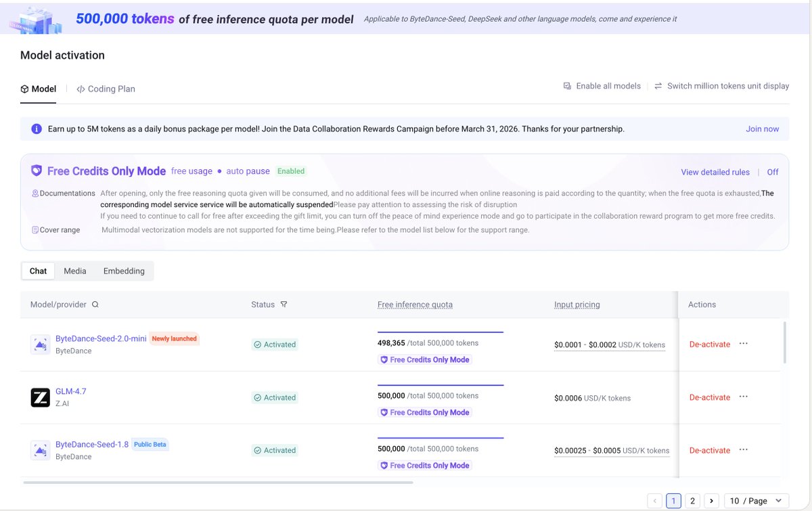The width and height of the screenshot is (812, 511).
Task: Click Join now in the bonus banner
Action: pyautogui.click(x=763, y=129)
